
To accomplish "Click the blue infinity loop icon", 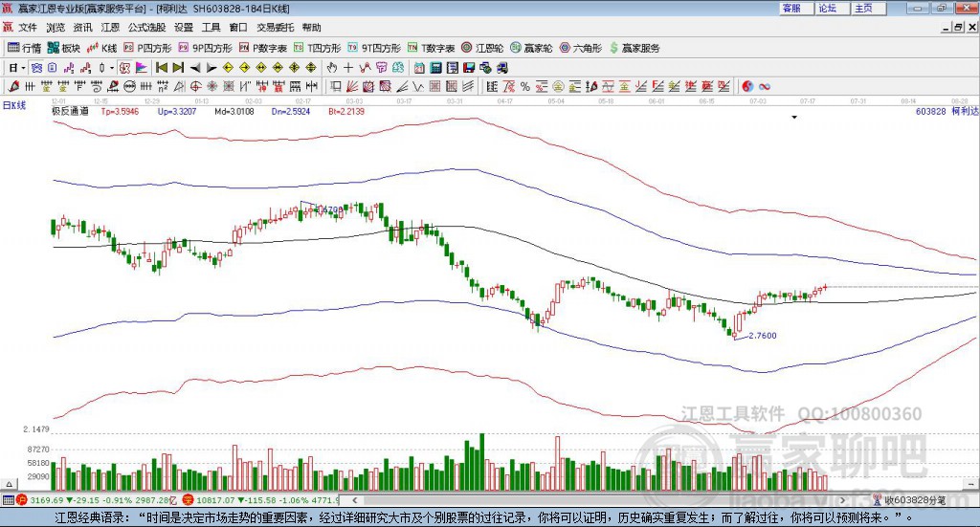I will click(x=765, y=86).
